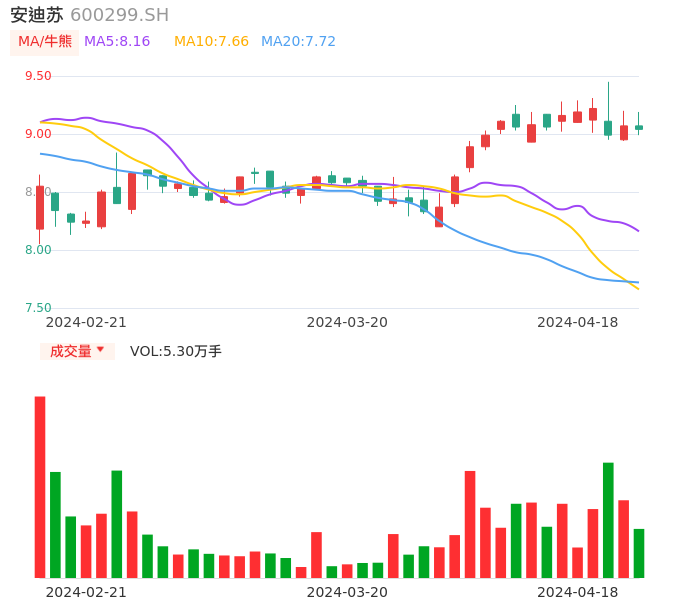The width and height of the screenshot is (686, 606).
Task: Click the 2024-03-20 date under the price chart
Action: coord(347,322)
